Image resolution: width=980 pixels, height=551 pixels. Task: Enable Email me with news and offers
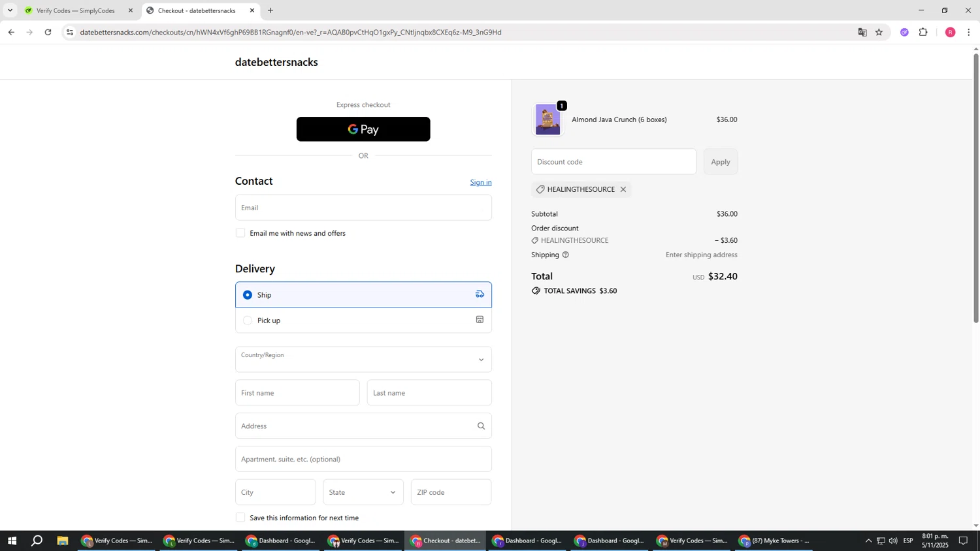240,233
